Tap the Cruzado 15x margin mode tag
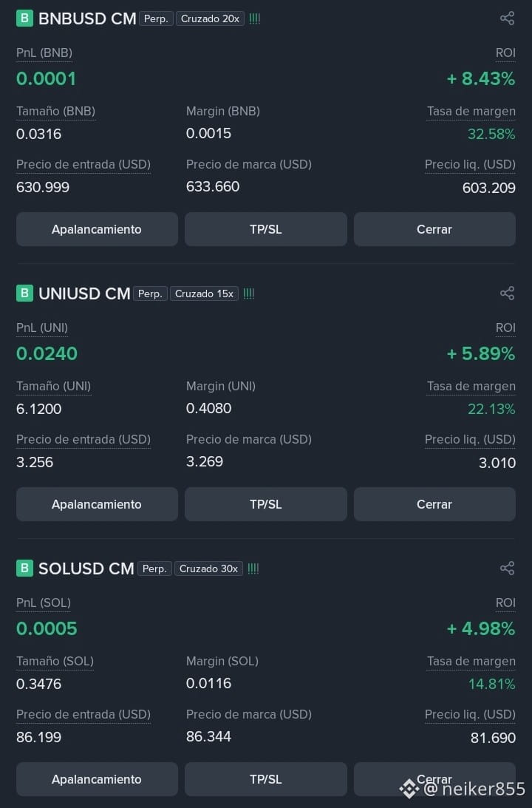Viewport: 532px width, 808px height. click(204, 293)
